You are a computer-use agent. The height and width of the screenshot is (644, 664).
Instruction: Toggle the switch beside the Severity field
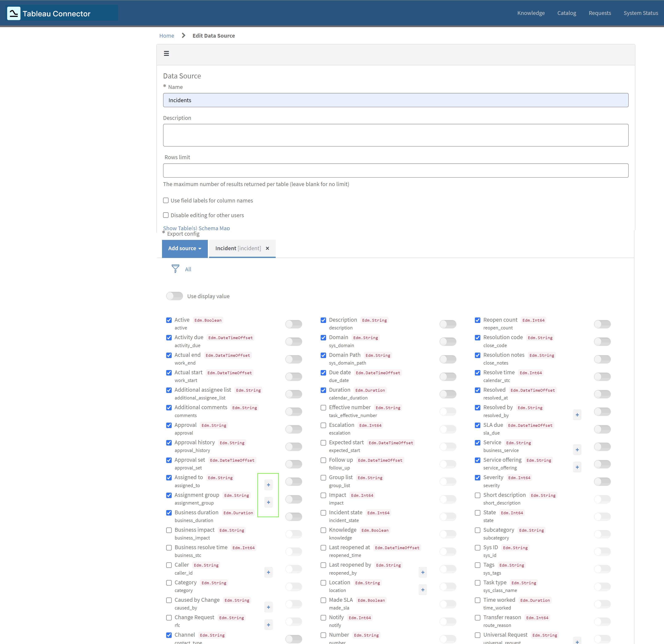[602, 481]
